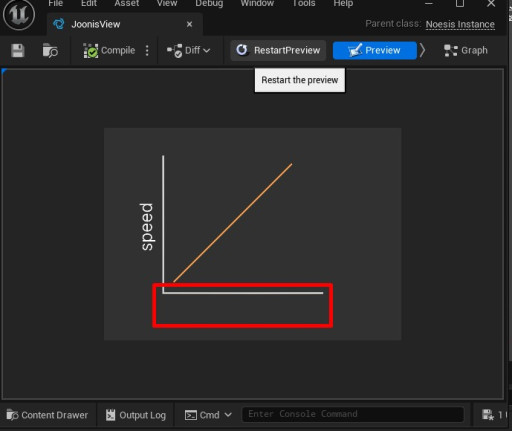Expand the Cmd console type dropdown
Screen dimensions: 512x431
coord(208,415)
